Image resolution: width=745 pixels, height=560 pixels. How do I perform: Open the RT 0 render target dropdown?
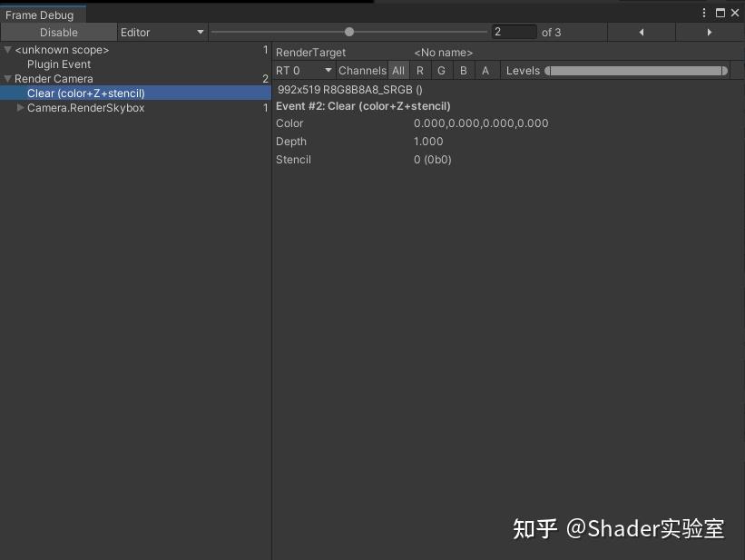[x=301, y=70]
